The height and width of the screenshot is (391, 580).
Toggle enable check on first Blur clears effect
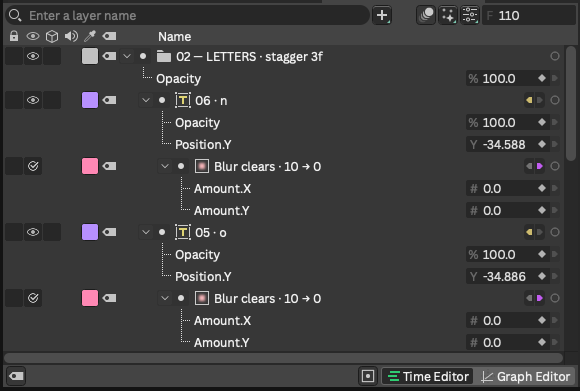click(33, 166)
